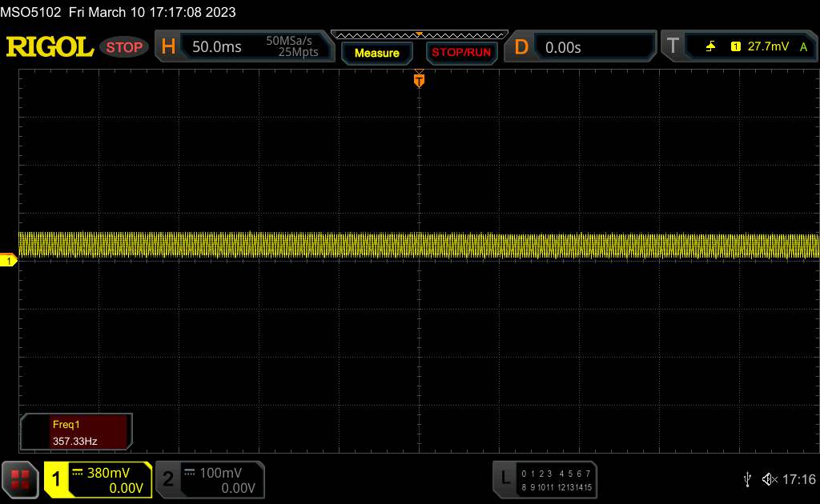
Task: Click the trigger auto mode A indicator
Action: tap(804, 47)
